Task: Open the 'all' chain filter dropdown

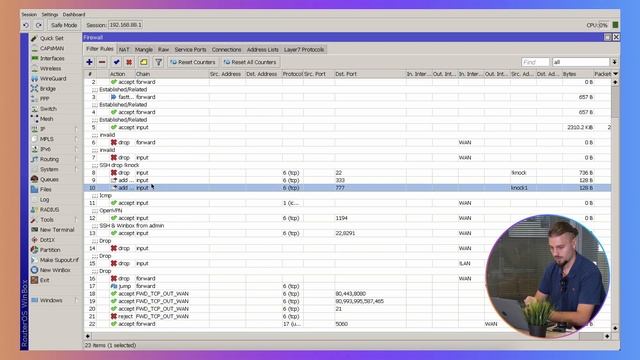Action: (614, 62)
